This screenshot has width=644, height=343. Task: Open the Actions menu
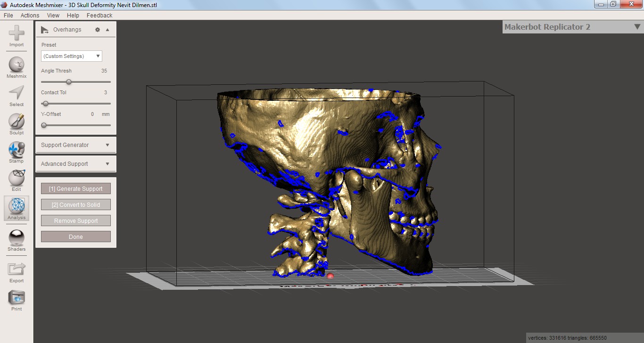pyautogui.click(x=29, y=15)
